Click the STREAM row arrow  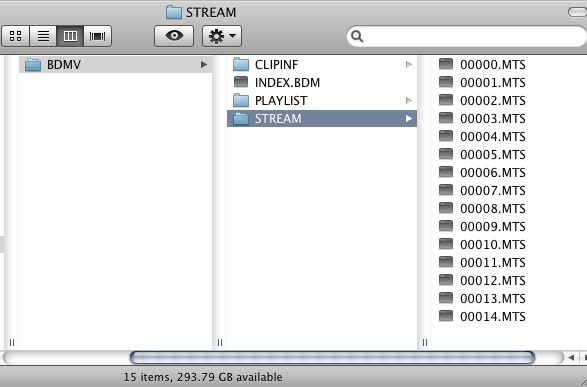[409, 118]
